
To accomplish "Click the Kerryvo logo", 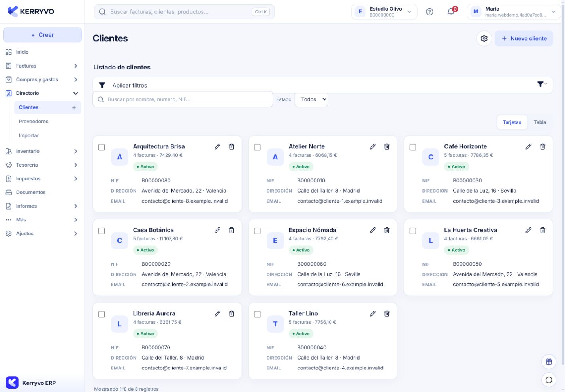I will pos(31,11).
